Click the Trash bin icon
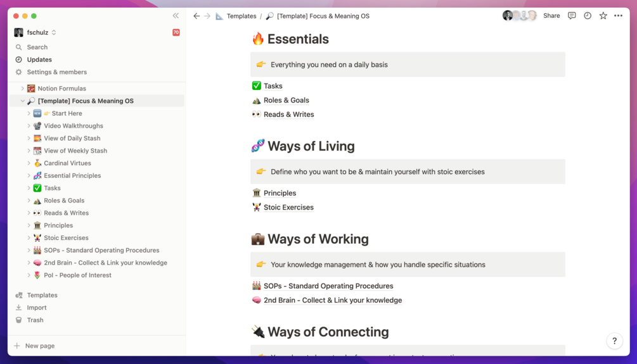This screenshot has width=637, height=364. 18,320
